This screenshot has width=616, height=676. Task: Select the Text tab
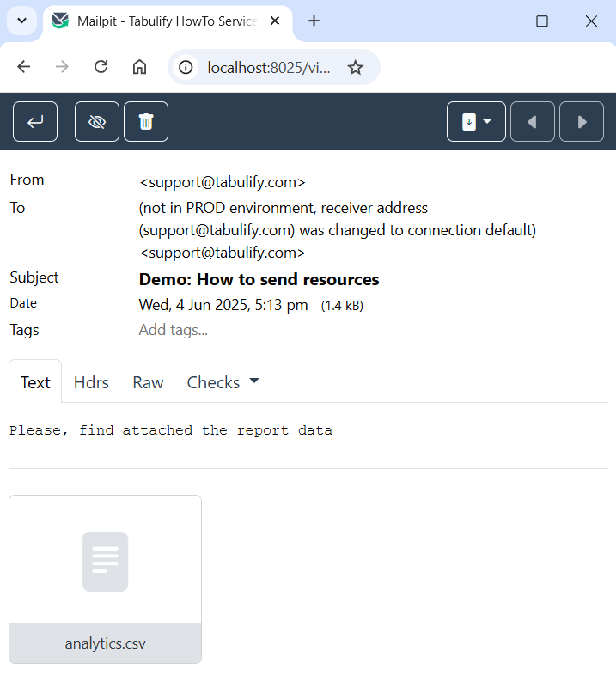35,382
